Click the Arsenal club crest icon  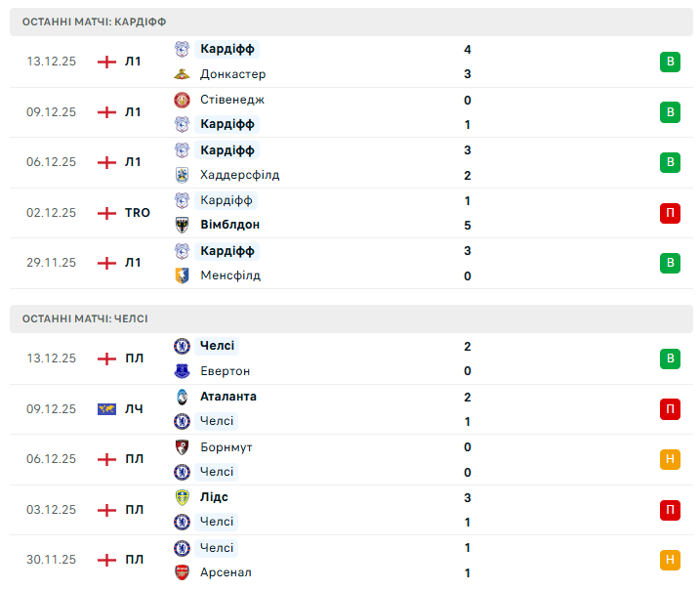coord(182,572)
